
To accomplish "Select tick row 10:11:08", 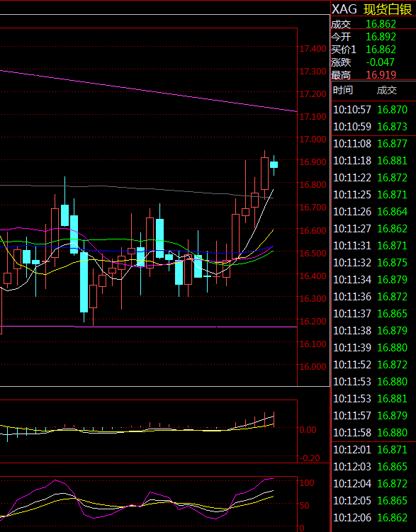I will (373, 144).
